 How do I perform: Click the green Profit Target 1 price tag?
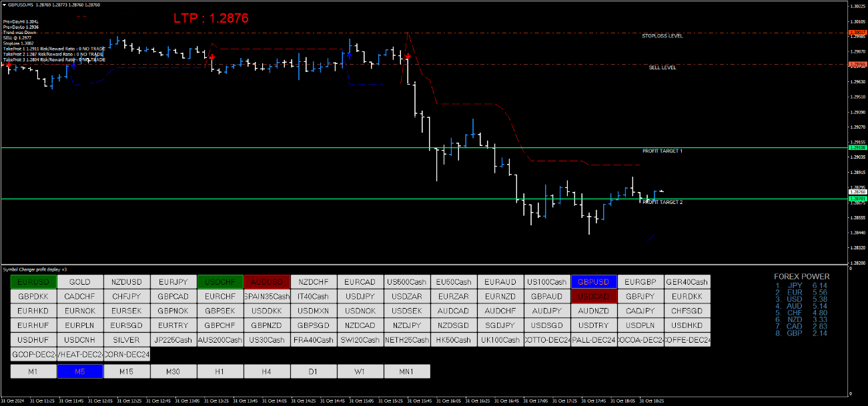pos(856,147)
